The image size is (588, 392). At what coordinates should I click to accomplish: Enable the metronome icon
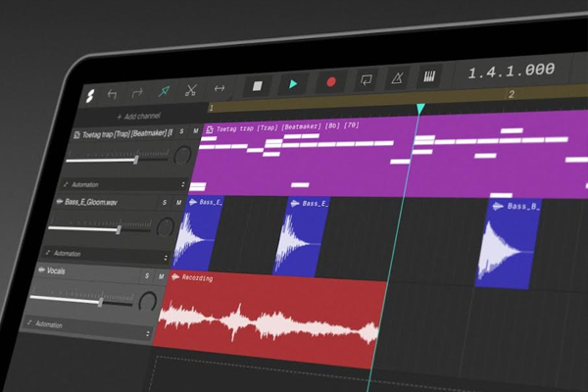(x=398, y=78)
